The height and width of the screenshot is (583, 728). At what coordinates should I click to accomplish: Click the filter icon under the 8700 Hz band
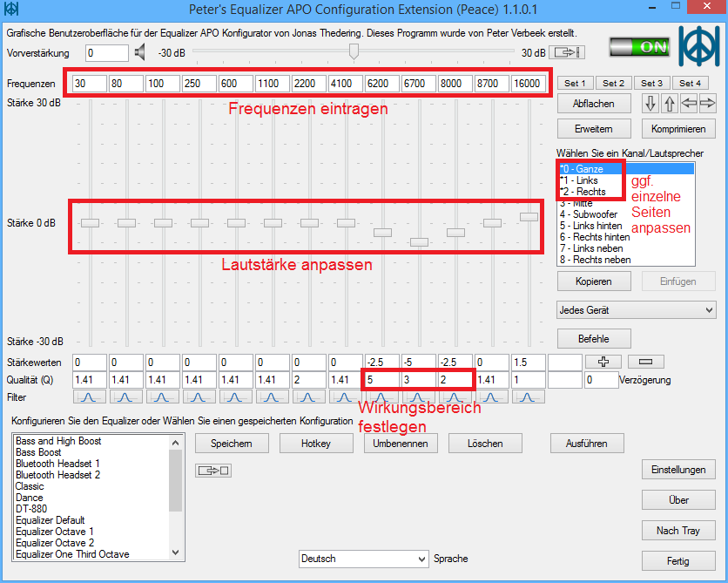pos(491,397)
